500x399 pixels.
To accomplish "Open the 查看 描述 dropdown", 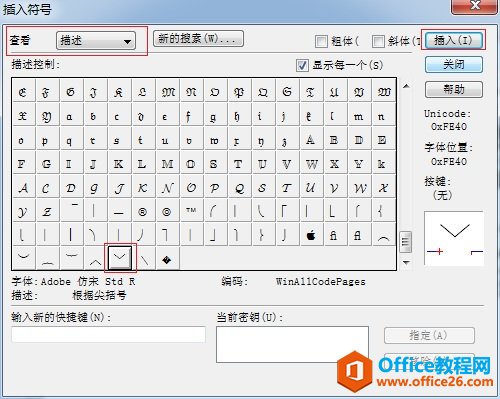I will (x=96, y=41).
